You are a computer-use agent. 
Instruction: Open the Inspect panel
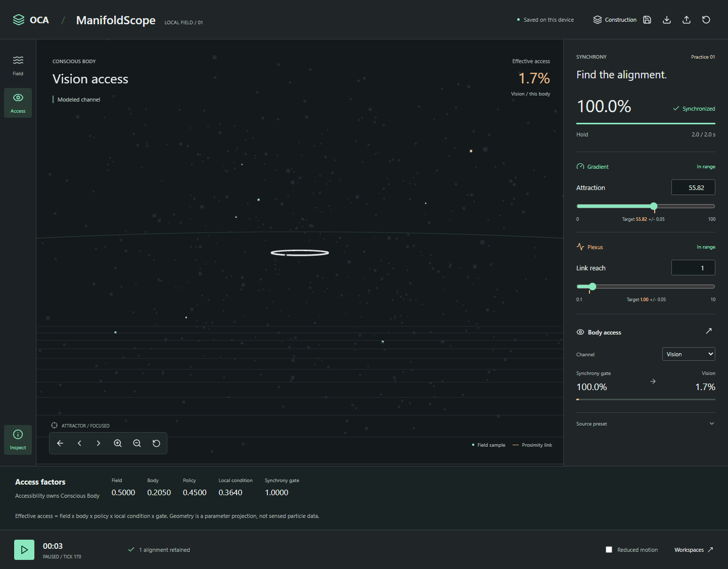[18, 440]
